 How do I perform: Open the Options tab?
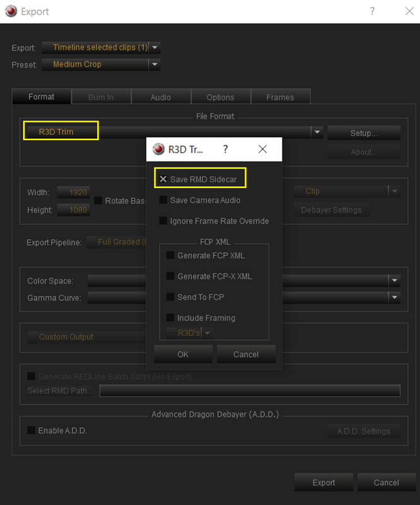pos(221,97)
